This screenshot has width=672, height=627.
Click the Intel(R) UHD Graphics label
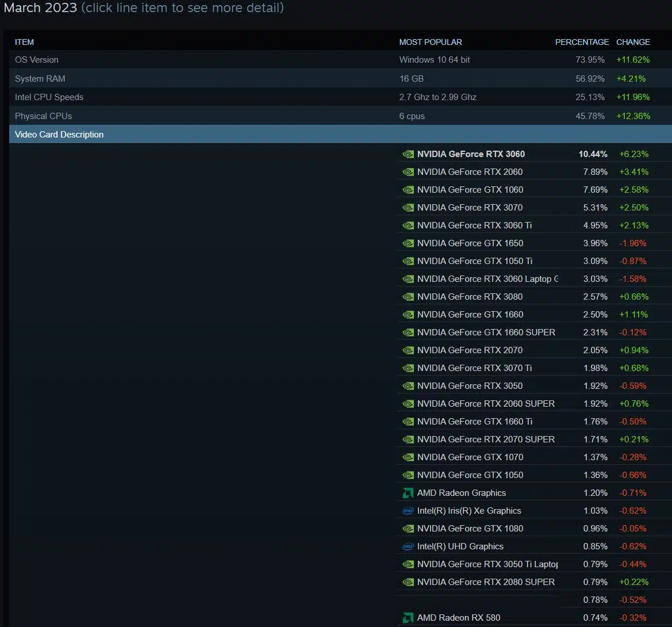460,546
